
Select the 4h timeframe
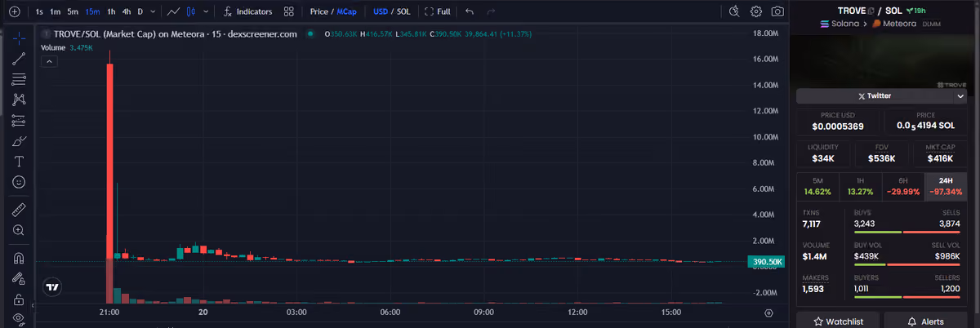127,11
